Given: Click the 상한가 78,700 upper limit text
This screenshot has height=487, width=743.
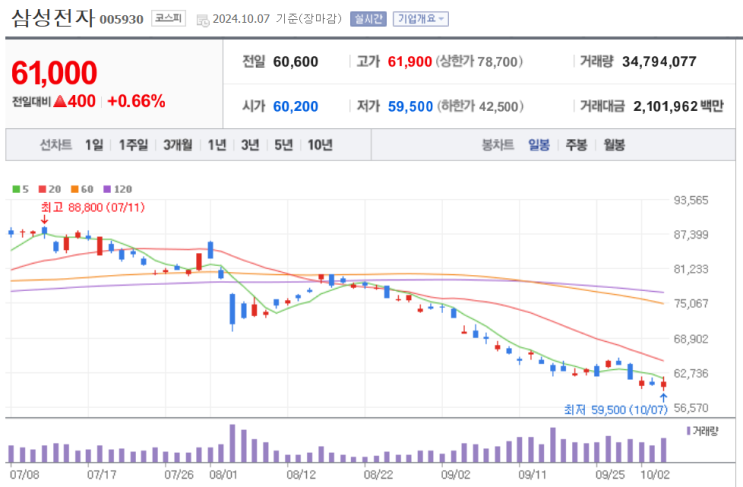Looking at the screenshot, I should pyautogui.click(x=479, y=62).
